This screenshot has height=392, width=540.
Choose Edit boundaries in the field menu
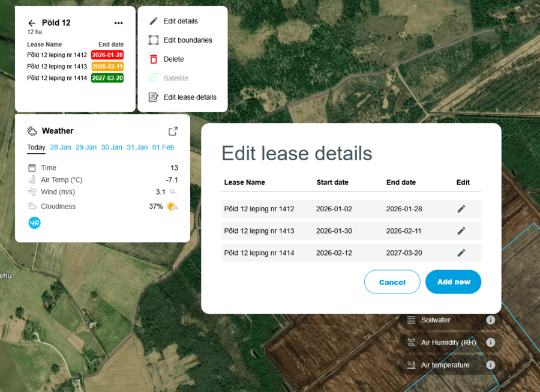click(x=187, y=40)
